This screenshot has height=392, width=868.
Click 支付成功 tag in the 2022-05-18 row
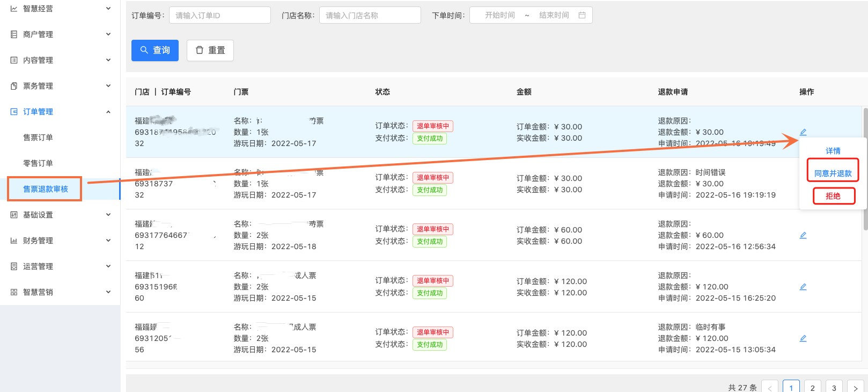click(430, 242)
